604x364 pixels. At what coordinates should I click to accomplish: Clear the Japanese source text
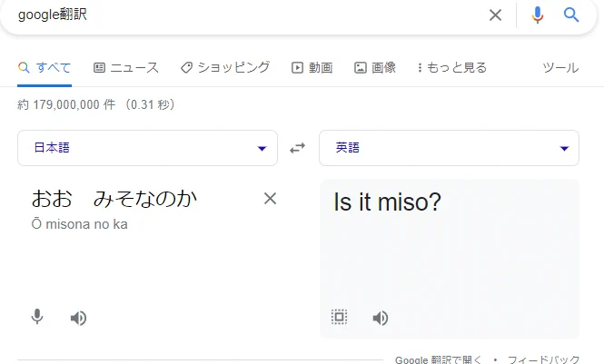click(270, 199)
